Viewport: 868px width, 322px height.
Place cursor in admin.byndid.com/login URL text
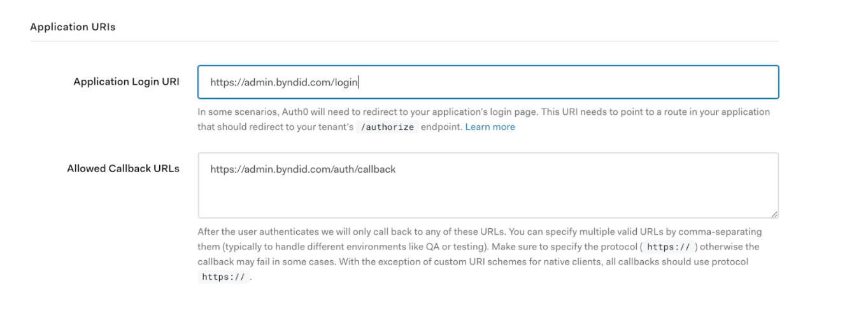click(x=285, y=82)
